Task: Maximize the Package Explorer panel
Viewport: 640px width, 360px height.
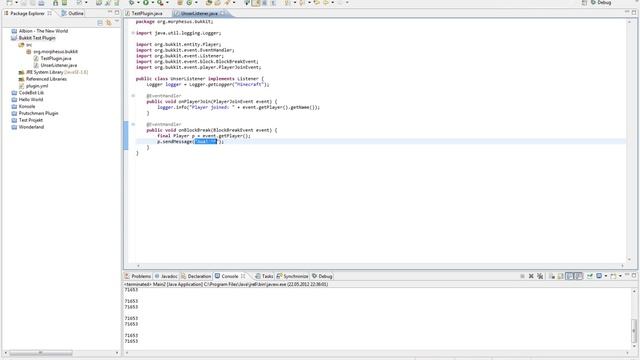Action: pyautogui.click(x=117, y=13)
